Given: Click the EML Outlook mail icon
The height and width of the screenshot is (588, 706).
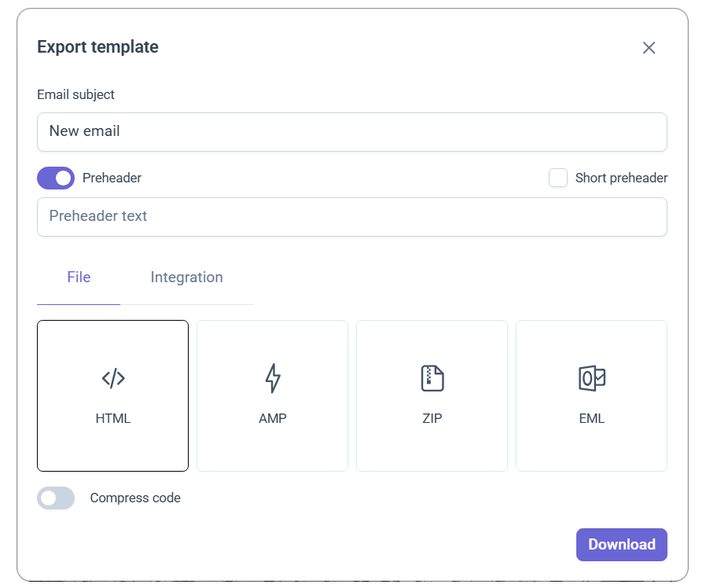Looking at the screenshot, I should coord(592,378).
